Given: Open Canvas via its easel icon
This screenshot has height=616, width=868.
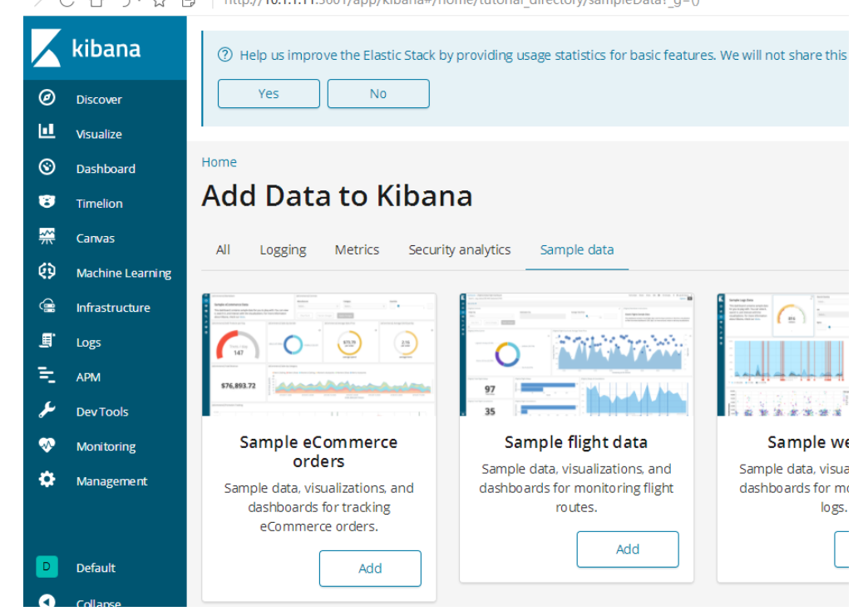Looking at the screenshot, I should tap(47, 236).
